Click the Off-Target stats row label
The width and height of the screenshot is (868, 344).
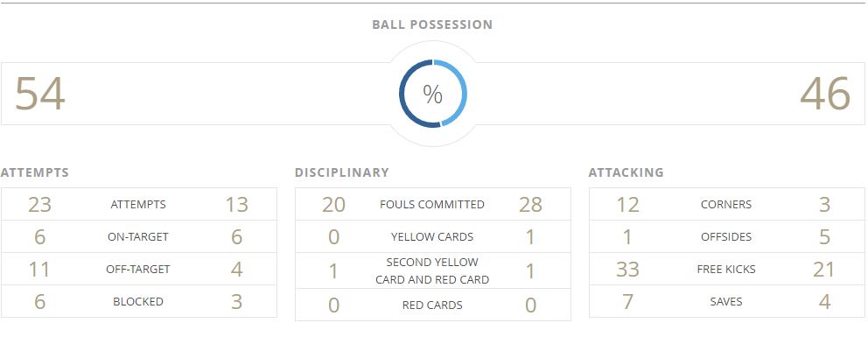coord(138,270)
